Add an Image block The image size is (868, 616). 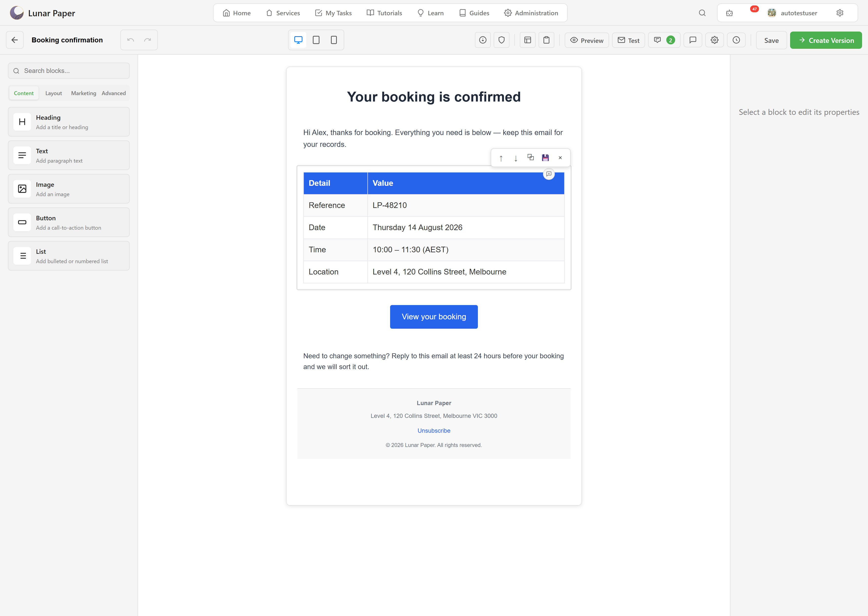coord(69,189)
